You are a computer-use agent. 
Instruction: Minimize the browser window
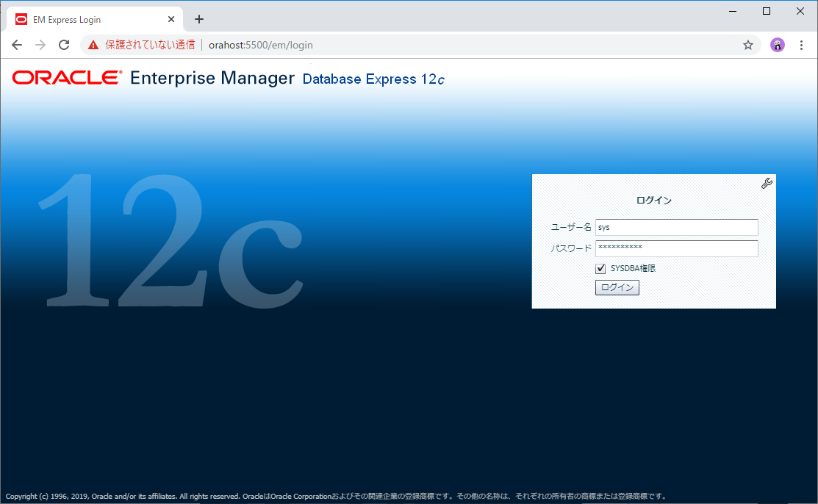(733, 11)
